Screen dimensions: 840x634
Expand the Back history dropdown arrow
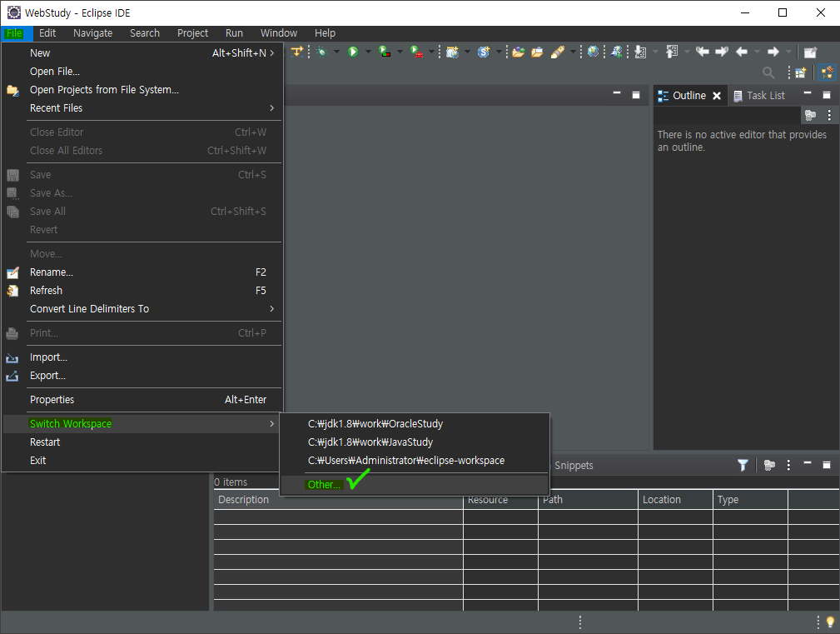(757, 52)
